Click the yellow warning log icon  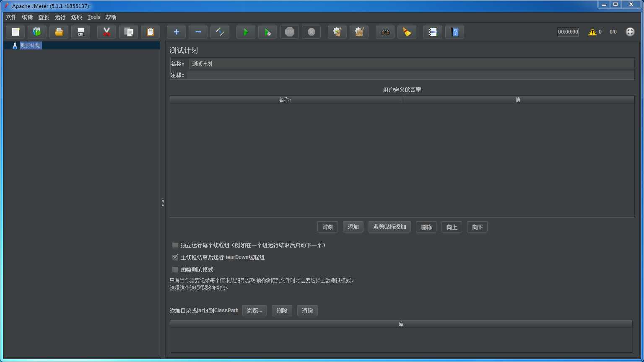[x=592, y=32]
